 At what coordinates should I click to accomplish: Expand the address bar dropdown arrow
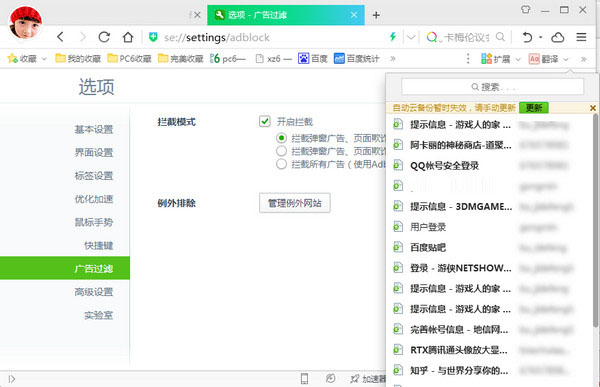pos(411,37)
